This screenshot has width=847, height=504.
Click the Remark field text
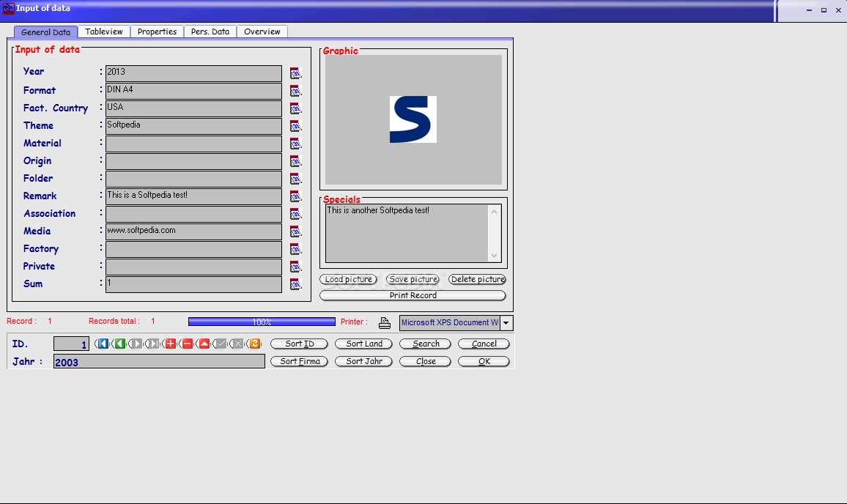(x=193, y=196)
